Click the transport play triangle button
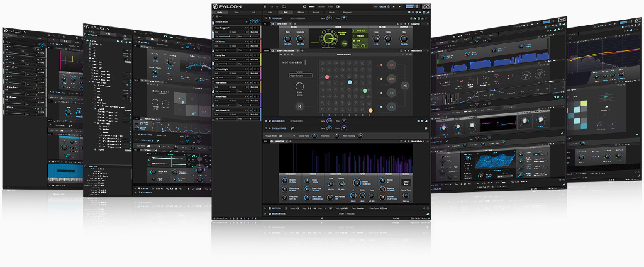This screenshot has height=267, width=644. (399, 6)
